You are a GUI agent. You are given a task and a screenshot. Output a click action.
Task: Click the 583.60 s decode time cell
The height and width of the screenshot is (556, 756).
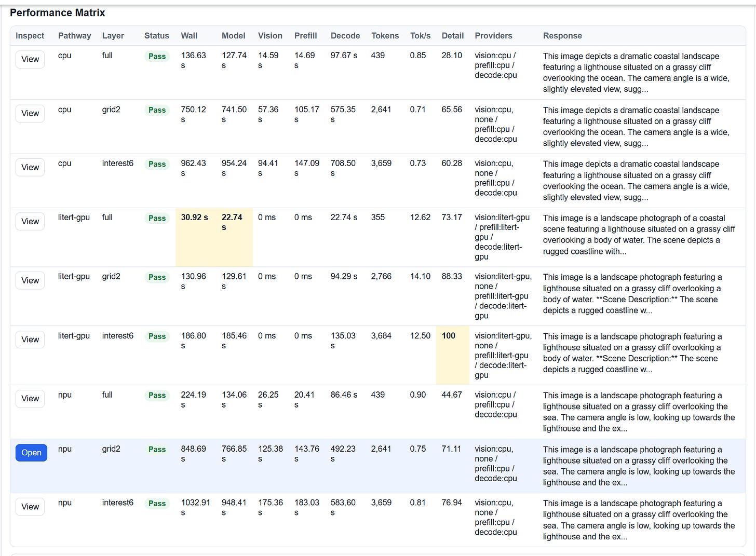tap(343, 507)
